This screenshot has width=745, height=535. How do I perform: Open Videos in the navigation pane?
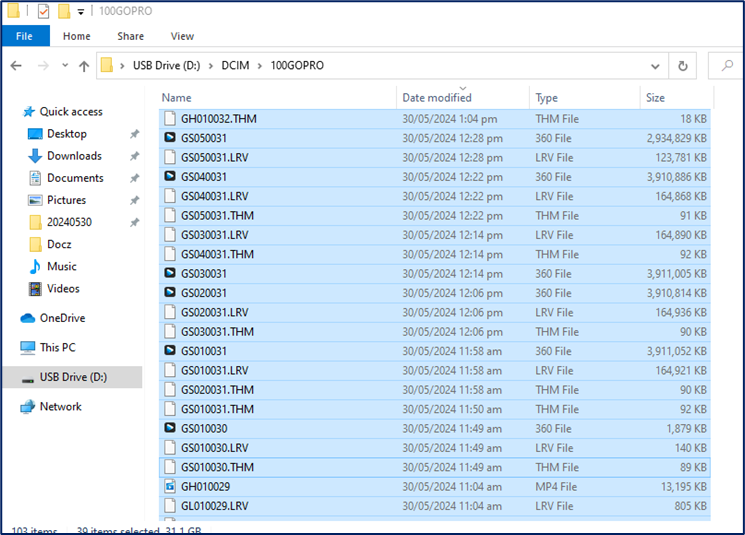pyautogui.click(x=63, y=288)
